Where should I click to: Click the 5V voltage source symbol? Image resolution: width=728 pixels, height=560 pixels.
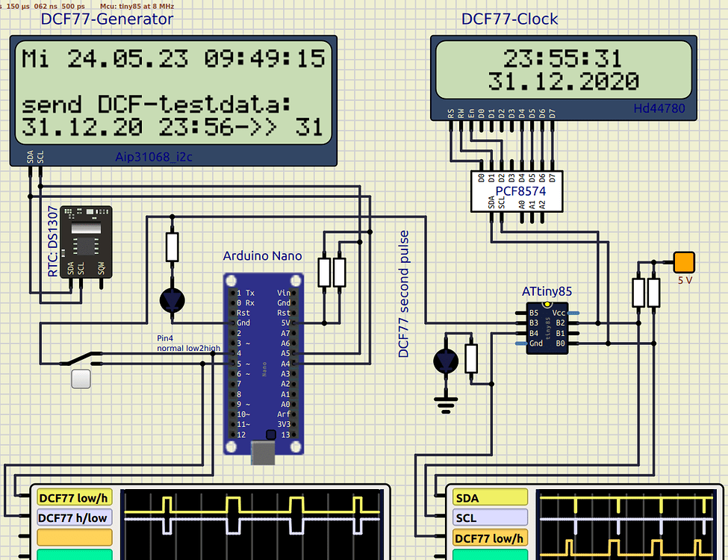point(683,261)
